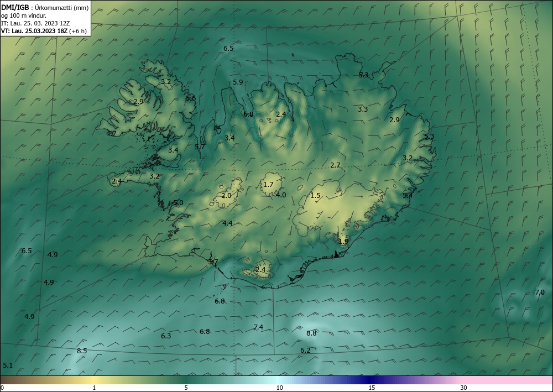Click the "og 100 m vindur." legend line
The height and width of the screenshot is (392, 553).
[24, 15]
